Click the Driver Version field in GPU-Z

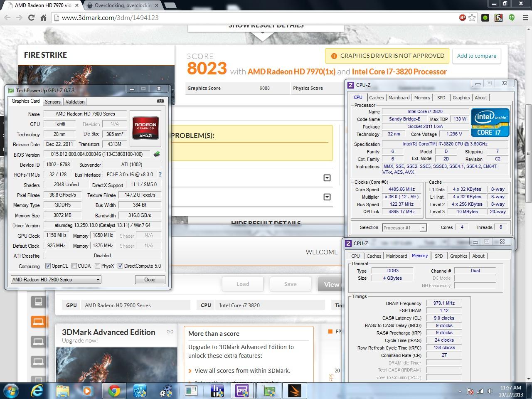tap(102, 225)
